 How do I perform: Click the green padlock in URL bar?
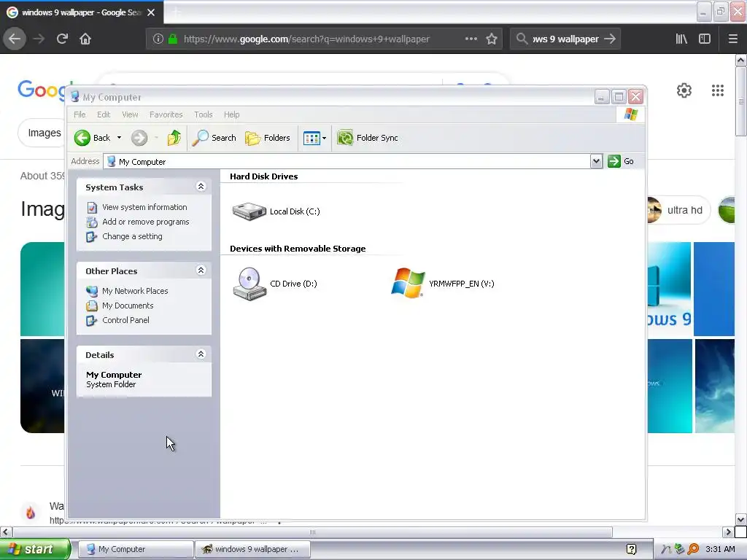[173, 39]
